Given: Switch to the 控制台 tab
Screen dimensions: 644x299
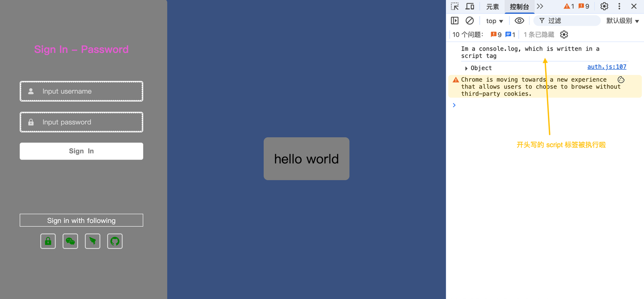Looking at the screenshot, I should [x=519, y=7].
